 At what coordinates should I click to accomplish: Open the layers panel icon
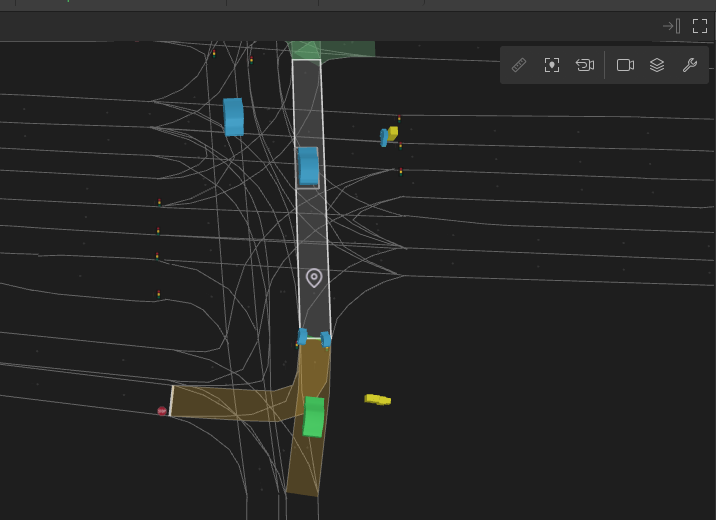tap(657, 65)
